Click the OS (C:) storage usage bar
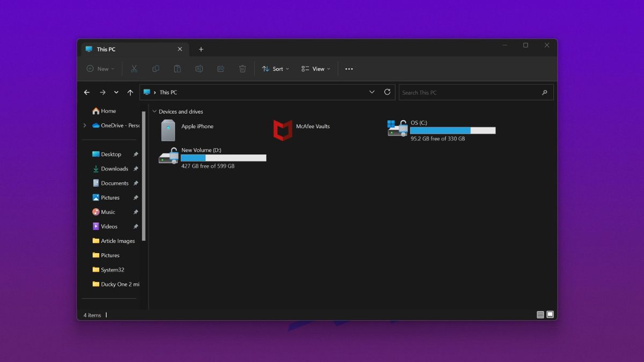Viewport: 644px width, 362px height. coord(452,130)
